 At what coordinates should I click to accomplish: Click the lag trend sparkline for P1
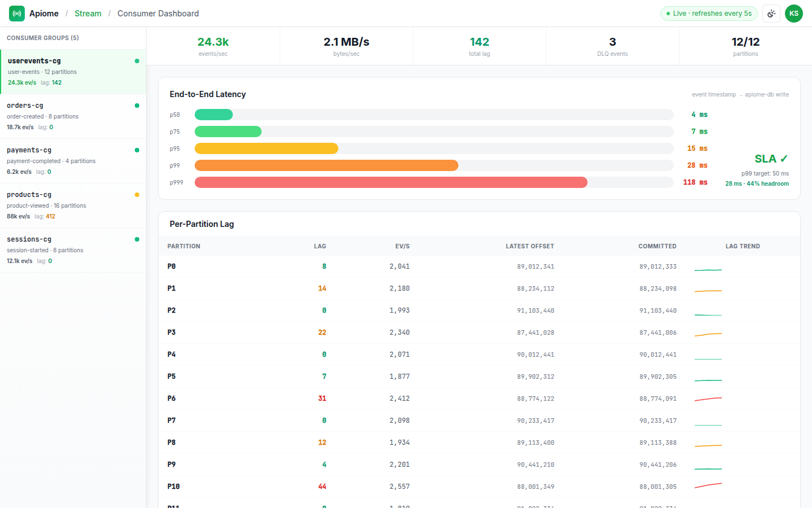(x=708, y=291)
